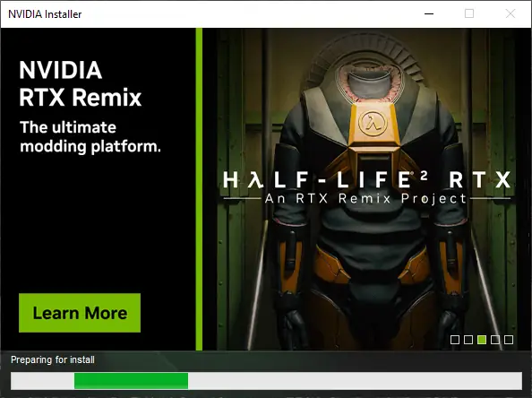Minimize the NVIDIA Installer window
Viewport: 532px width, 398px height.
click(x=429, y=14)
